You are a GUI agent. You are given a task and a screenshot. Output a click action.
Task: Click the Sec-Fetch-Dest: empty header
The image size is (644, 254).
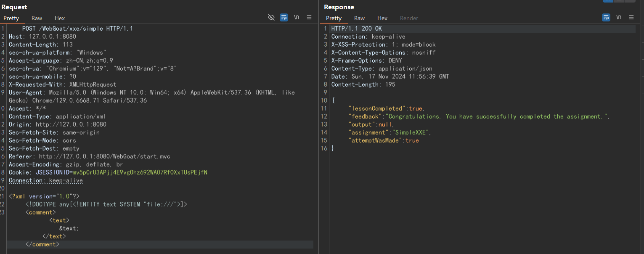click(44, 148)
